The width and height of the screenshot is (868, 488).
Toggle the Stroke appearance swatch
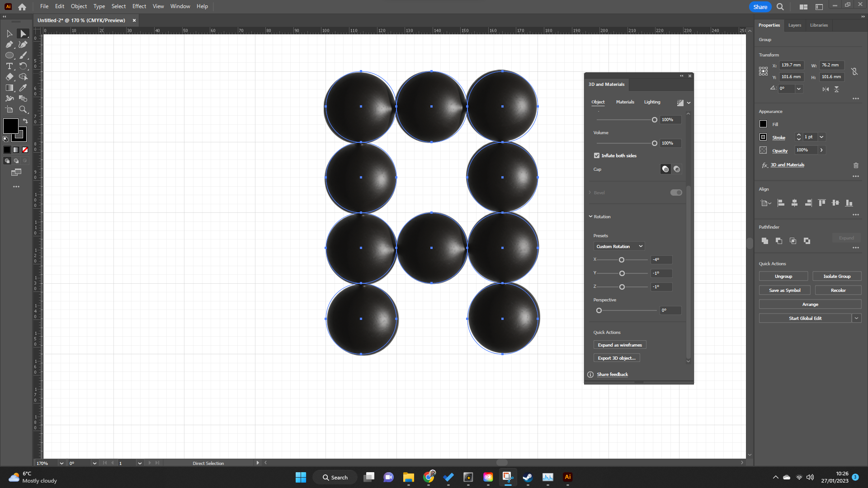pos(763,137)
